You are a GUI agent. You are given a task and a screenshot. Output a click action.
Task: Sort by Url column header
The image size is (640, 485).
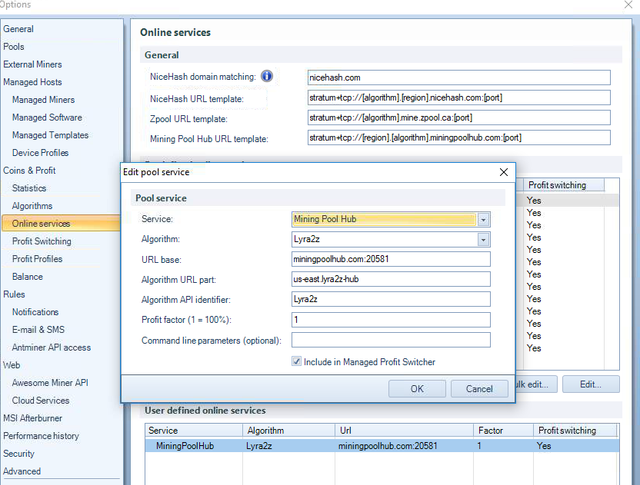pyautogui.click(x=404, y=430)
